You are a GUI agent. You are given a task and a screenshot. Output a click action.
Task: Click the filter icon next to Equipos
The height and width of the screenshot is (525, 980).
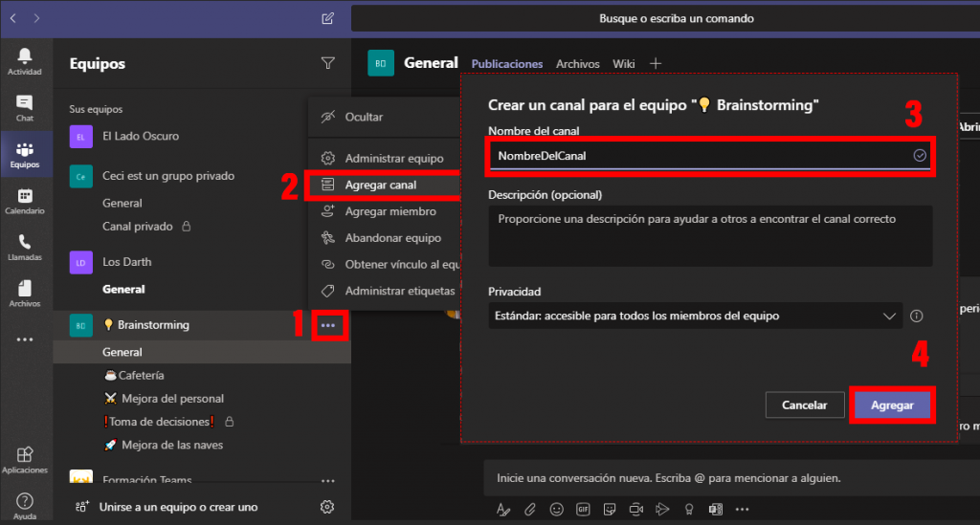(327, 63)
